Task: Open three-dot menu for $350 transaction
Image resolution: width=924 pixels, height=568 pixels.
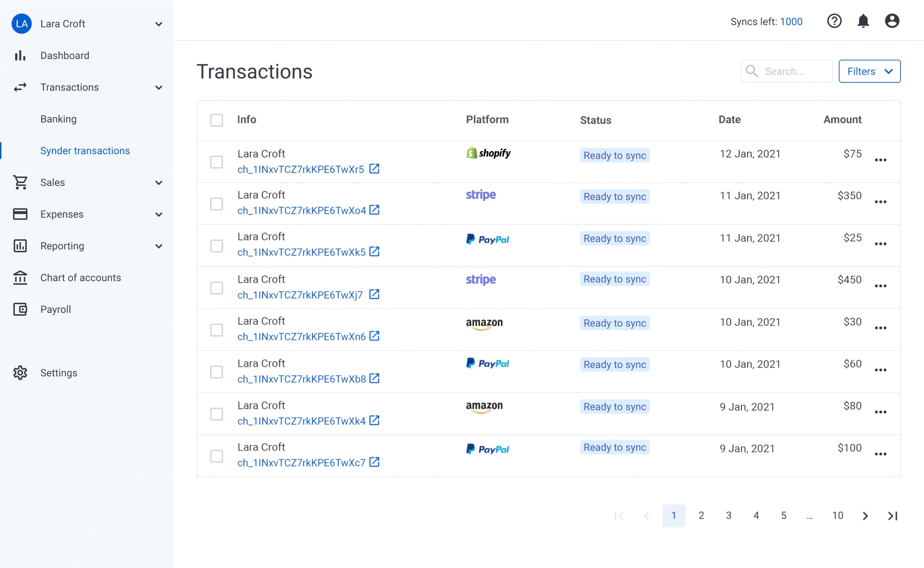Action: [880, 202]
